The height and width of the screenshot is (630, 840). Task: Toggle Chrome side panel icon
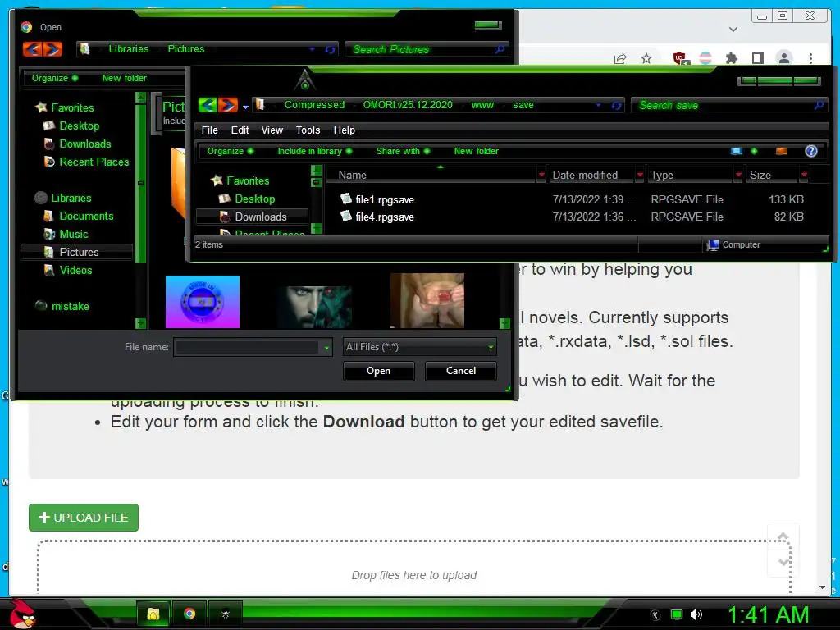coord(757,58)
